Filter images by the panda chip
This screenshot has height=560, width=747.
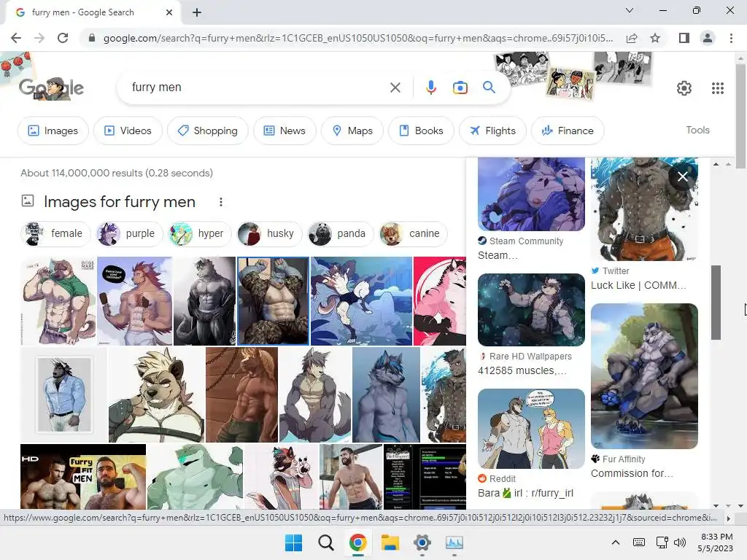click(x=340, y=233)
